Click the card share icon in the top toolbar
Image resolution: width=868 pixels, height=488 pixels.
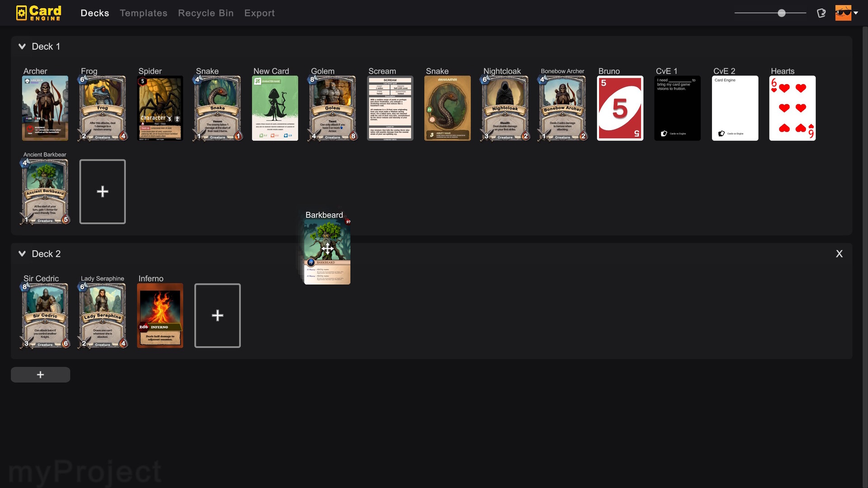coord(821,13)
